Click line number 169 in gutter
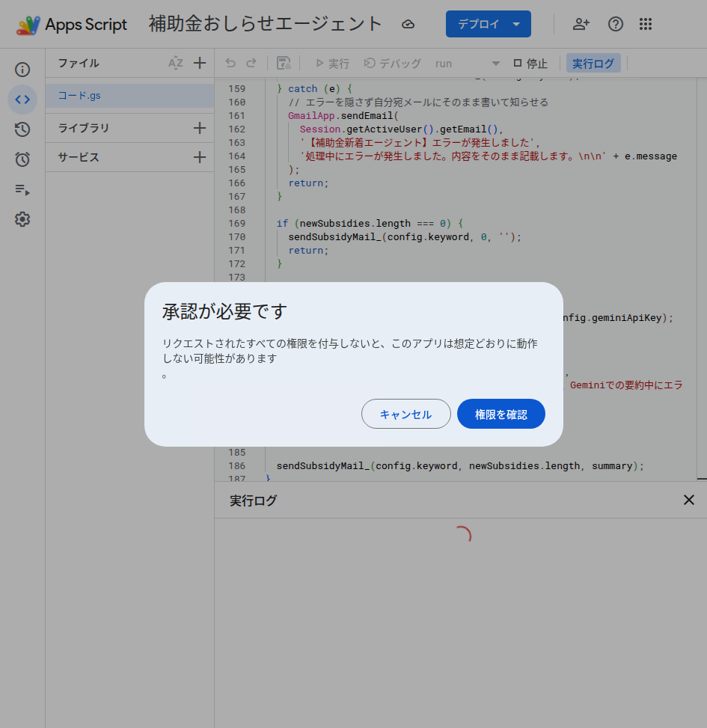707x728 pixels. [x=236, y=223]
